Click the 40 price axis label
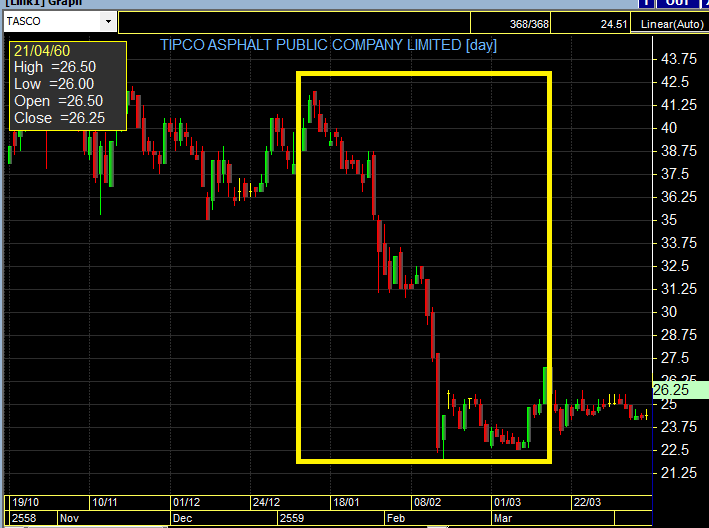 669,128
